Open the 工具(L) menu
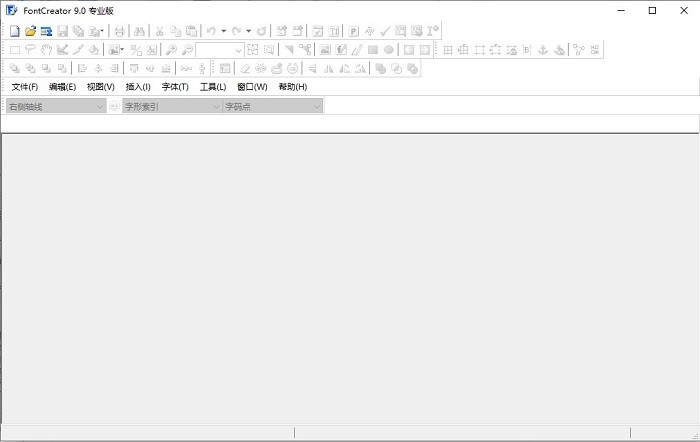 pyautogui.click(x=213, y=87)
